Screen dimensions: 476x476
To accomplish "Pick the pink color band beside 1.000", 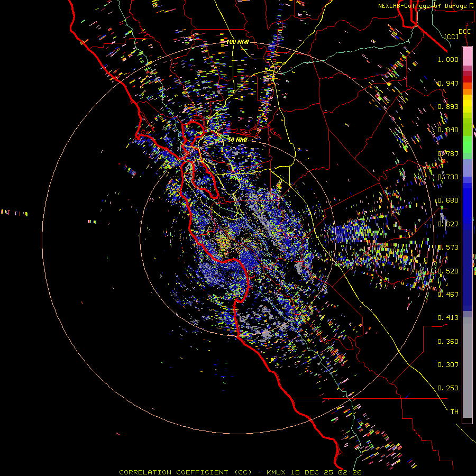I will (x=467, y=56).
